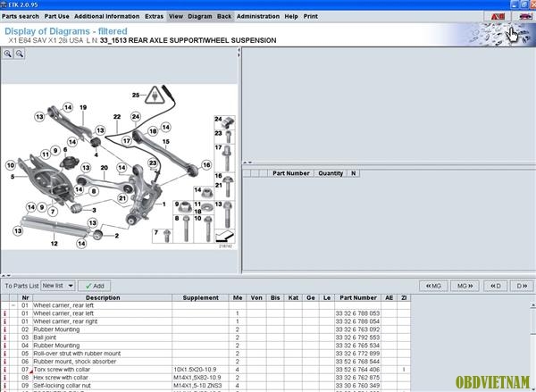This screenshot has height=392, width=536.
Task: Click callout number 19 in the diagram
Action: click(83, 108)
